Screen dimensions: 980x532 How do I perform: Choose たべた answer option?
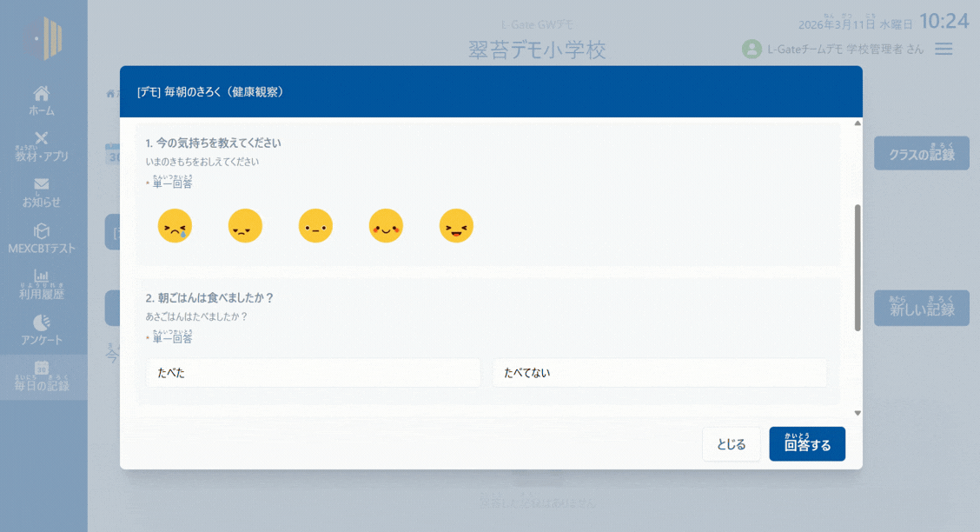click(x=313, y=373)
